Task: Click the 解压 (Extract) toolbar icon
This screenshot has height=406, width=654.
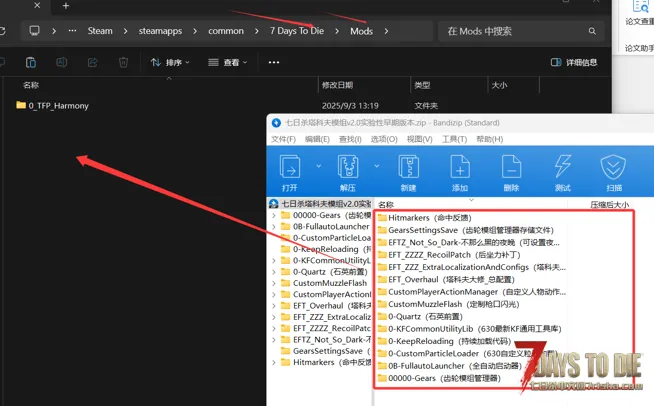Action: coord(347,172)
